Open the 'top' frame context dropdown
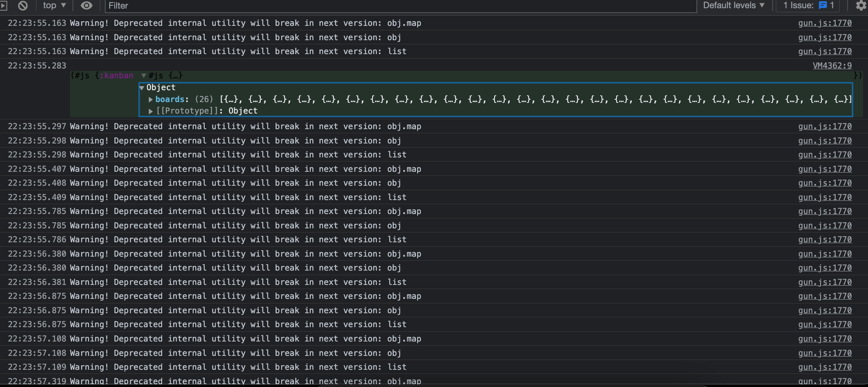868x387 pixels. pyautogui.click(x=54, y=6)
